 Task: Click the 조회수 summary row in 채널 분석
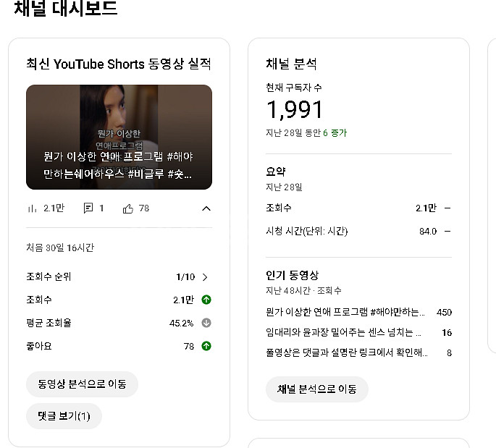coord(358,208)
